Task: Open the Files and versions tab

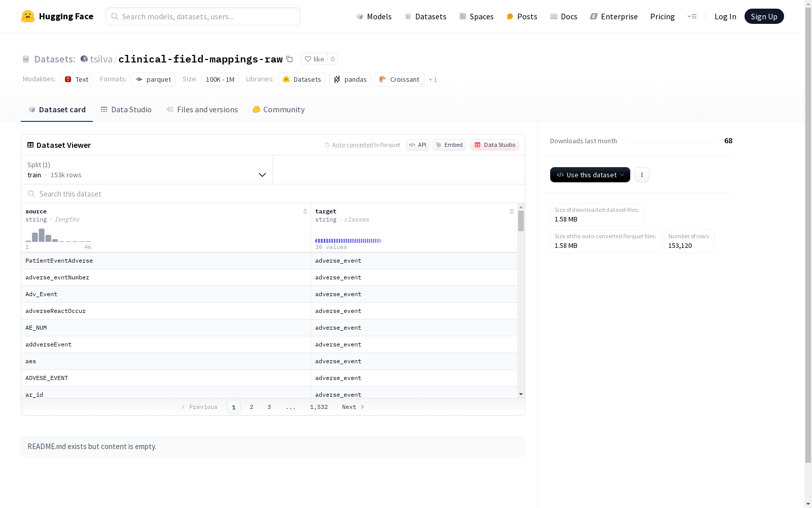Action: (x=202, y=110)
